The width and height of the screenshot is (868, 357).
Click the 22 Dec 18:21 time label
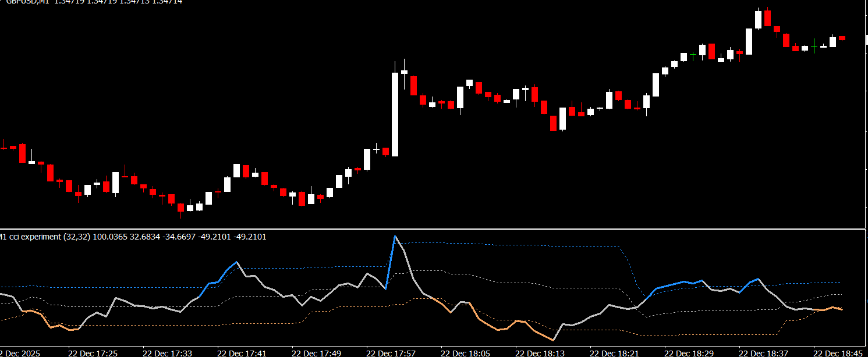[x=615, y=352]
